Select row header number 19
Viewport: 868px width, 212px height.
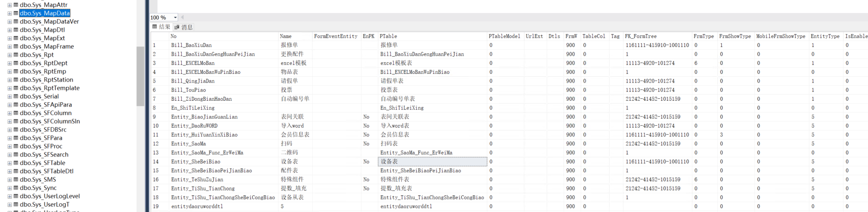tap(160, 206)
